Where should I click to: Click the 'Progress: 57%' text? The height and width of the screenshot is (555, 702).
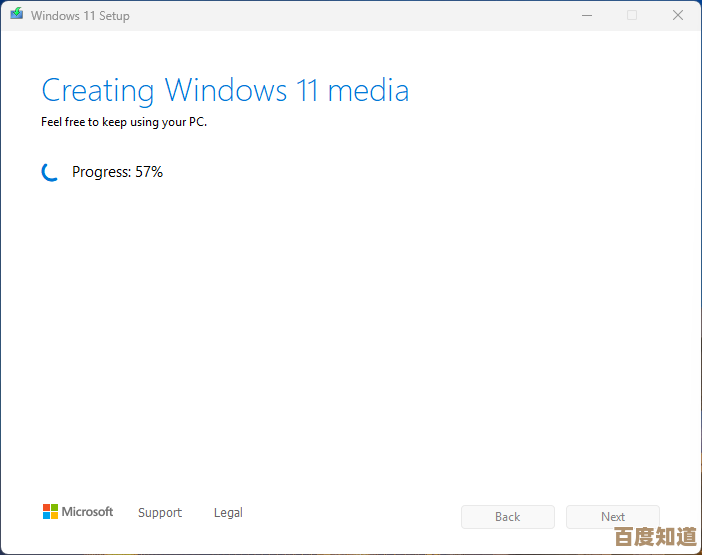coord(117,172)
